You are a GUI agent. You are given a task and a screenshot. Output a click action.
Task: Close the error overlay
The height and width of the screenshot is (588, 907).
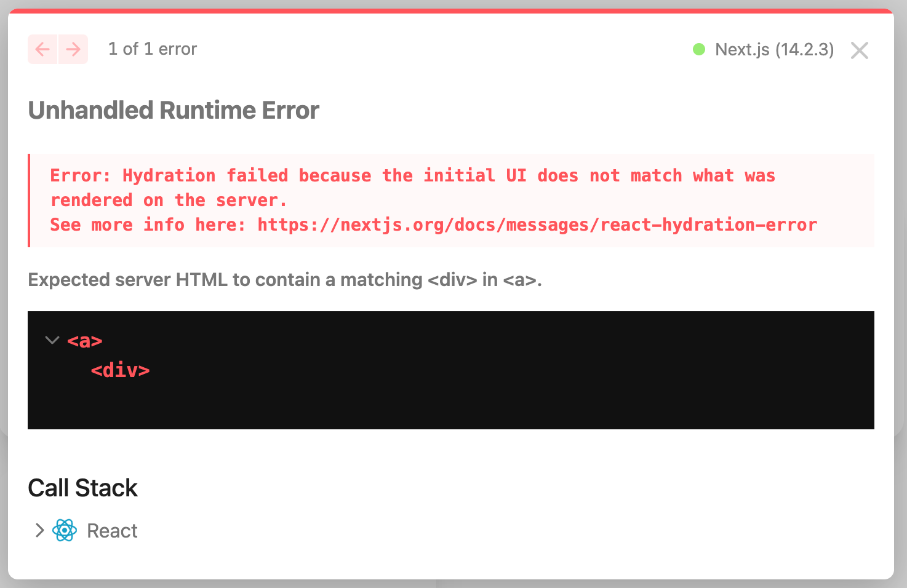point(860,50)
